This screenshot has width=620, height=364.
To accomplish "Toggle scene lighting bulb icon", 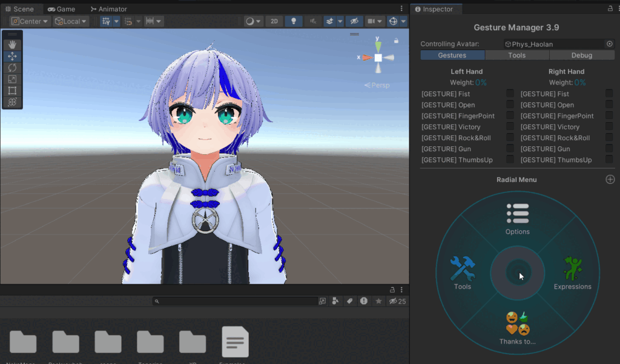I will coord(294,21).
